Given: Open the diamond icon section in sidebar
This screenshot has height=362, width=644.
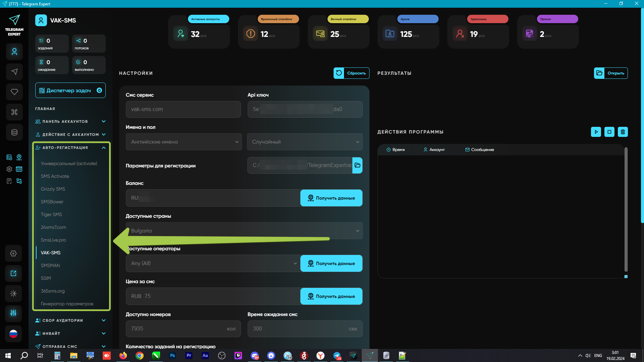Looking at the screenshot, I should [14, 92].
